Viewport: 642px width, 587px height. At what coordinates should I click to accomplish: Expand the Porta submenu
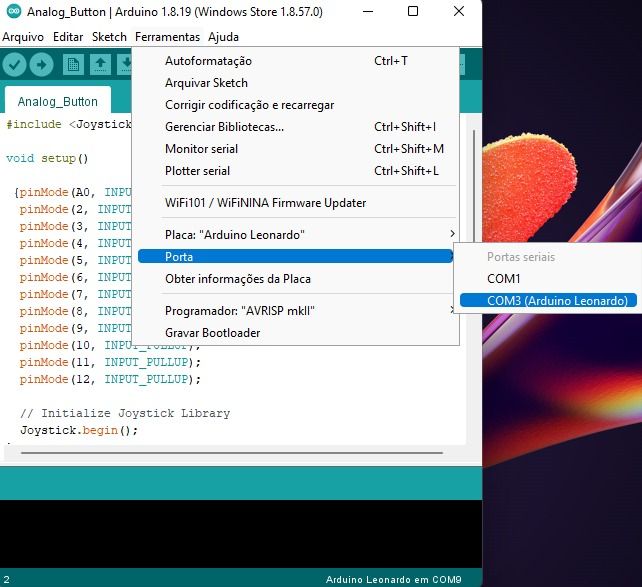click(296, 257)
